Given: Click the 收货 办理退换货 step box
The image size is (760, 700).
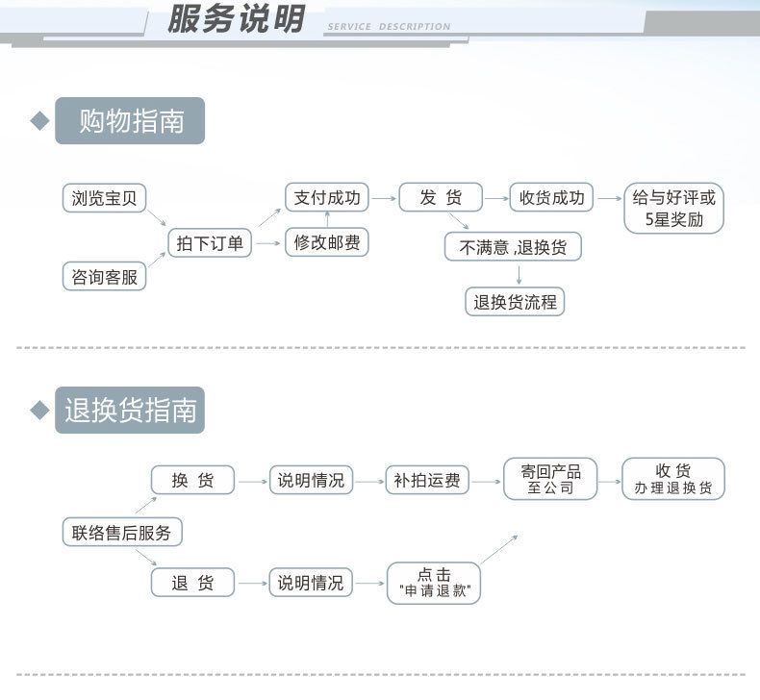Looking at the screenshot, I should click(x=673, y=479).
